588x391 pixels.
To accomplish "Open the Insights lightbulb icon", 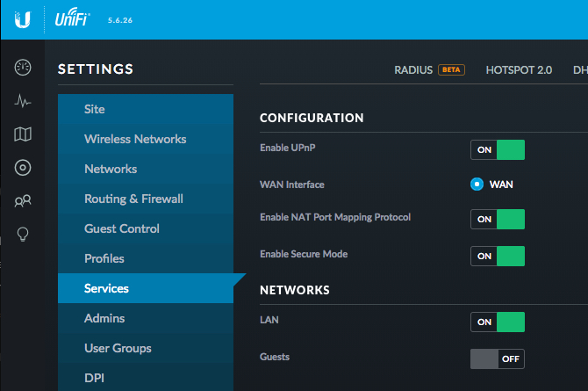I will tap(23, 235).
